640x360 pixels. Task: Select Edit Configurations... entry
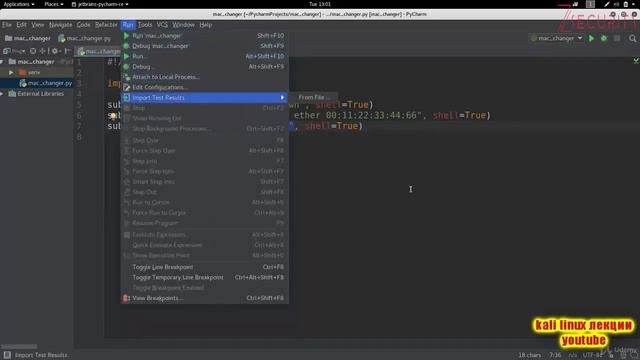coord(204,87)
